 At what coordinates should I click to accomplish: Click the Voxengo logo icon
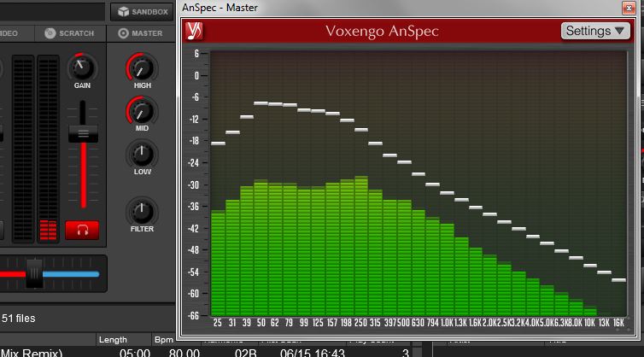click(x=194, y=32)
